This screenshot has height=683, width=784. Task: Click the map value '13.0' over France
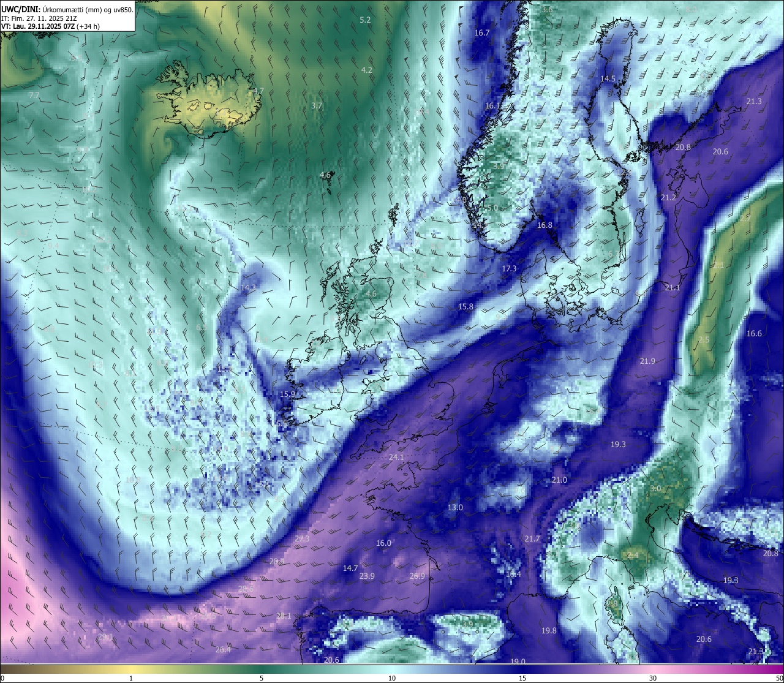pos(455,507)
